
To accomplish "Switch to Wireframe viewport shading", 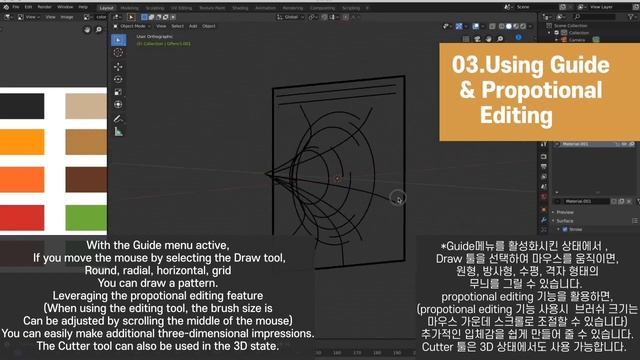I will [x=501, y=26].
